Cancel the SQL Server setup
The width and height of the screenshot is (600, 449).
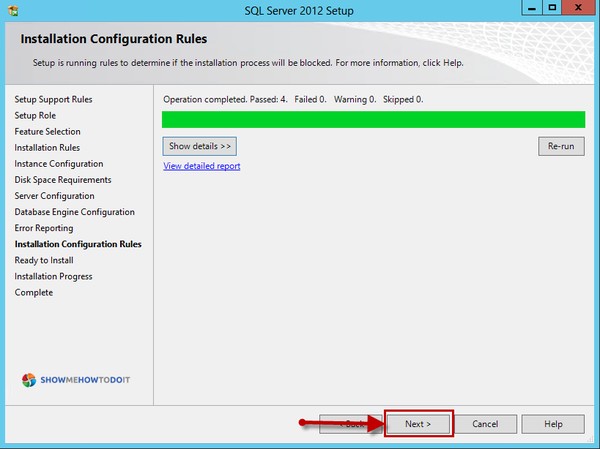(485, 424)
